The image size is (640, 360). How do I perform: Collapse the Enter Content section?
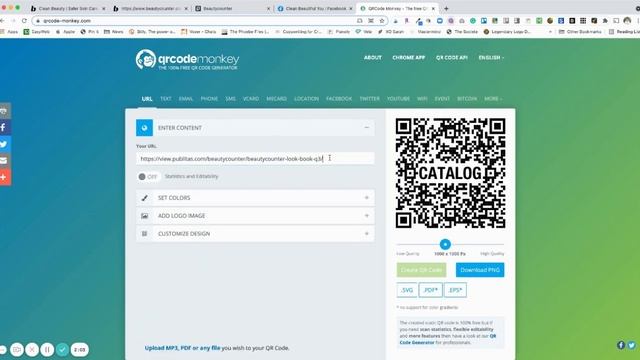tap(367, 128)
